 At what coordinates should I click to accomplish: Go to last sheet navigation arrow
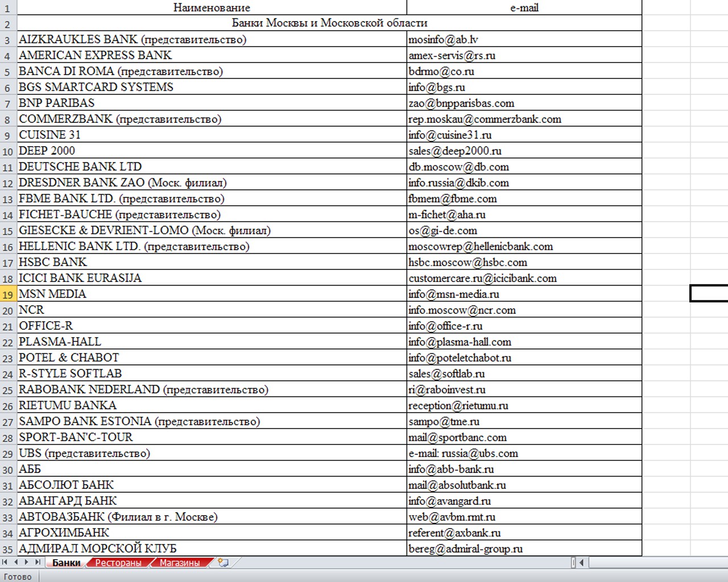37,562
